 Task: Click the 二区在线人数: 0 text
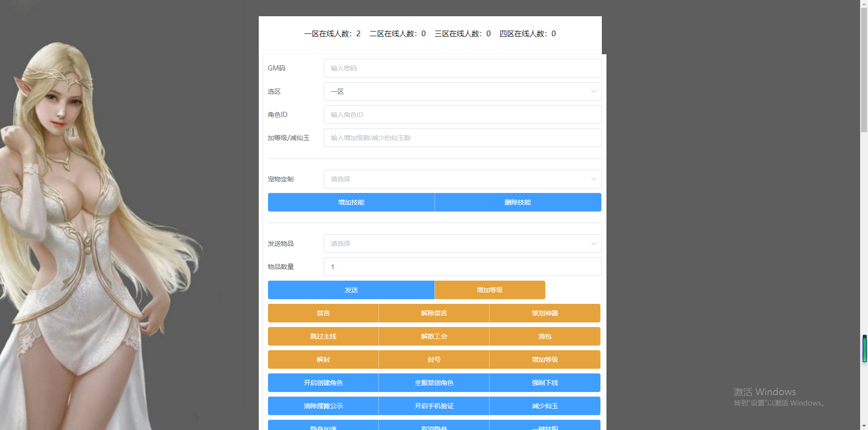(x=397, y=33)
